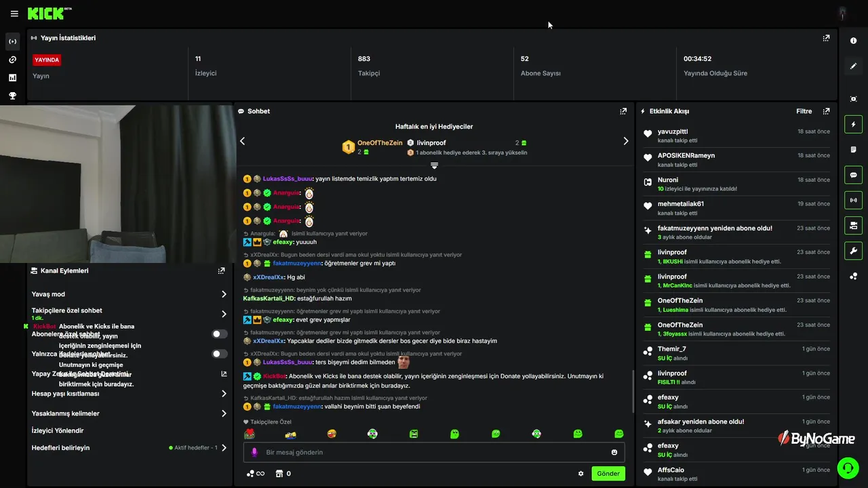Open the profile avatar menu
Image resolution: width=868 pixels, height=488 pixels.
[x=842, y=14]
